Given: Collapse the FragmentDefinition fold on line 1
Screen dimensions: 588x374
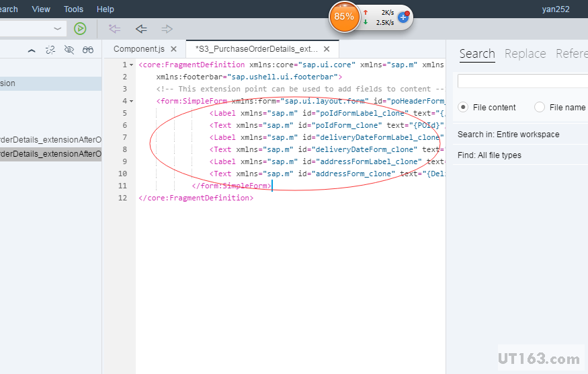Looking at the screenshot, I should click(x=131, y=65).
